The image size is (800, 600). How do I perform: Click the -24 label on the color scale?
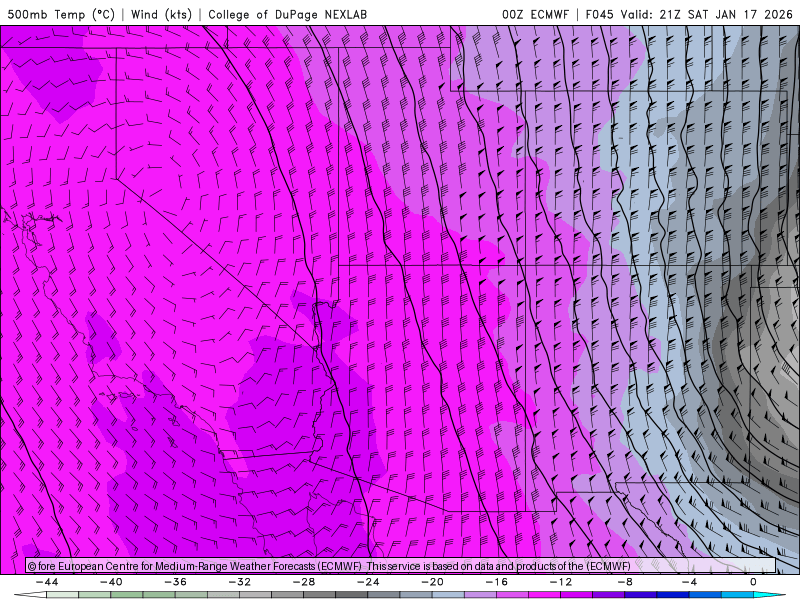[x=368, y=582]
